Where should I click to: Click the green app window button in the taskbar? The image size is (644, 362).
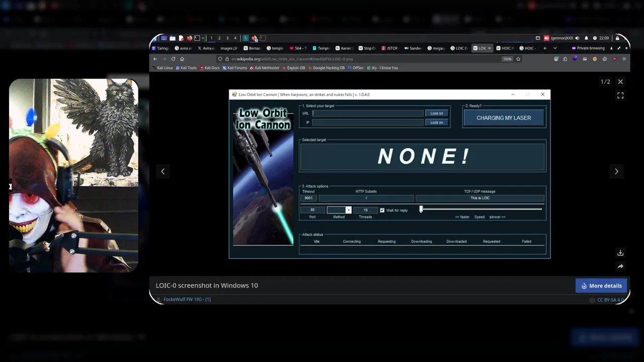click(x=246, y=38)
